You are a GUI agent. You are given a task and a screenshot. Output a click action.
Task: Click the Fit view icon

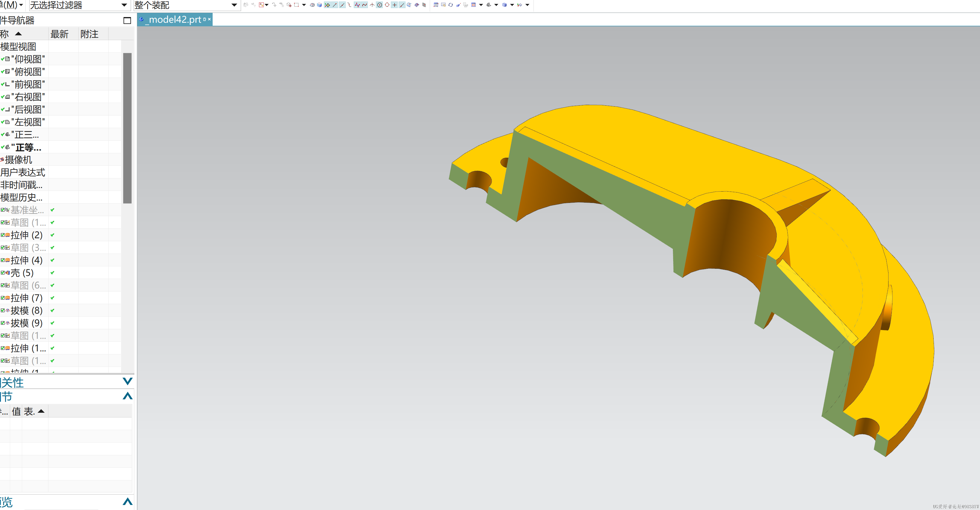point(474,5)
